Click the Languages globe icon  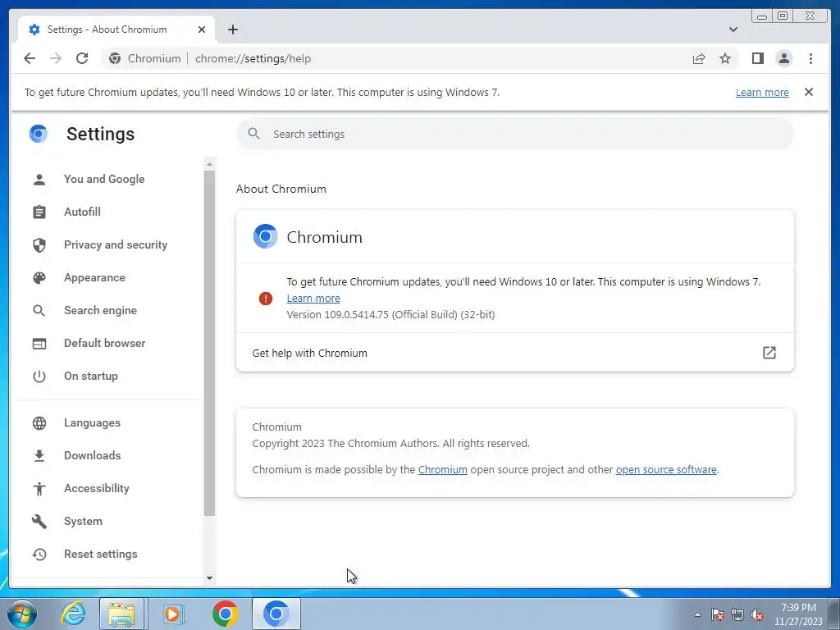click(x=39, y=423)
